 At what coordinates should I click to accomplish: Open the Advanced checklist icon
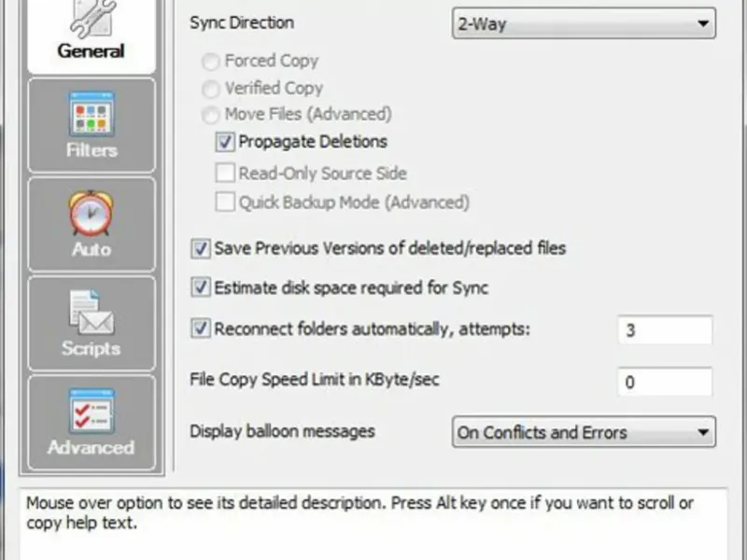tap(92, 412)
